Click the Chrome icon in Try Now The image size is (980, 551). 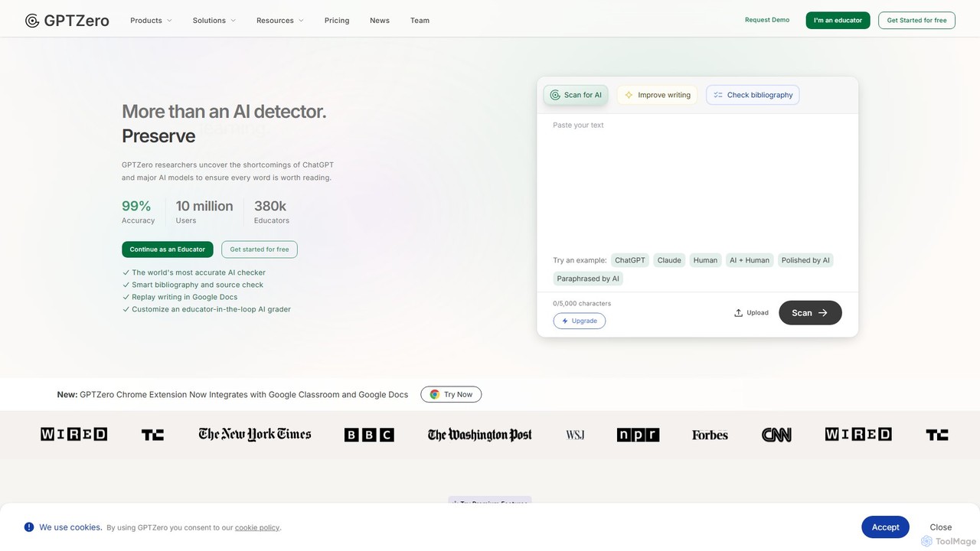pos(434,395)
